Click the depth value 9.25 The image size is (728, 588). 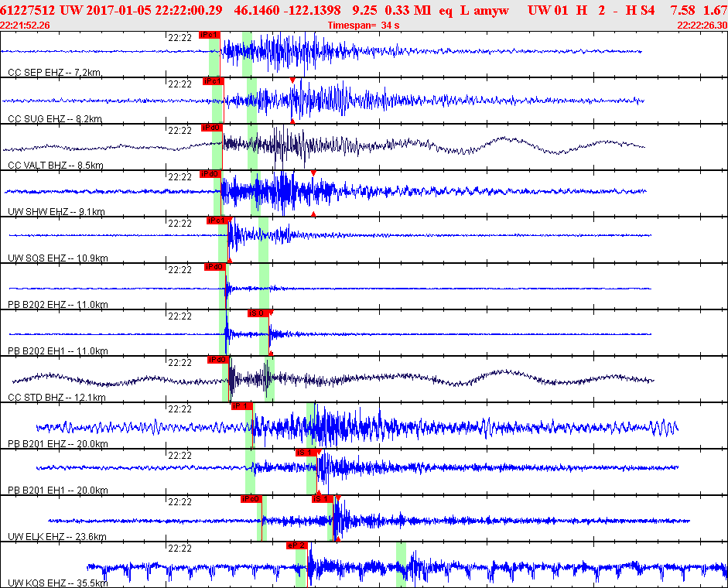click(364, 10)
